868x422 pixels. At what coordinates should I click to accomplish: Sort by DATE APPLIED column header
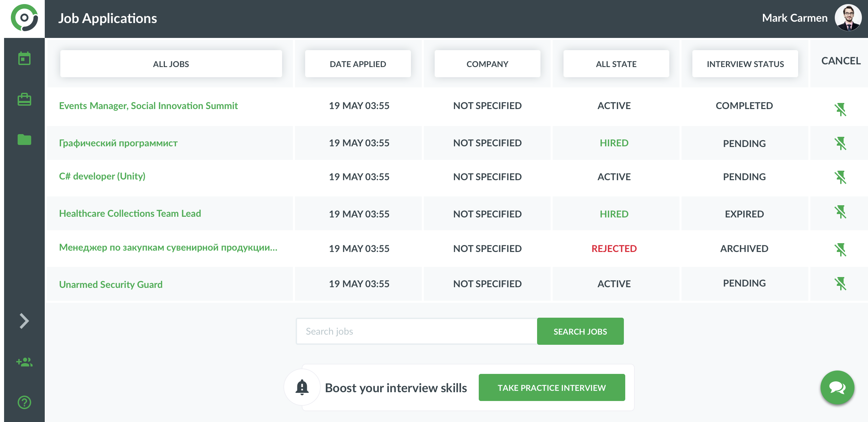coord(358,64)
